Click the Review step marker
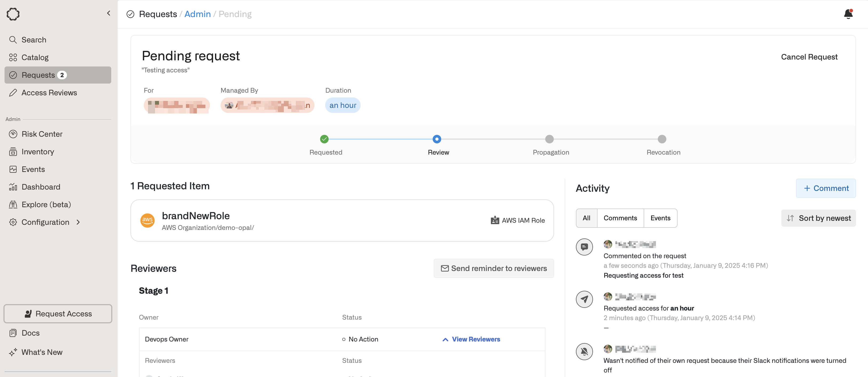This screenshot has width=868, height=377. [437, 139]
